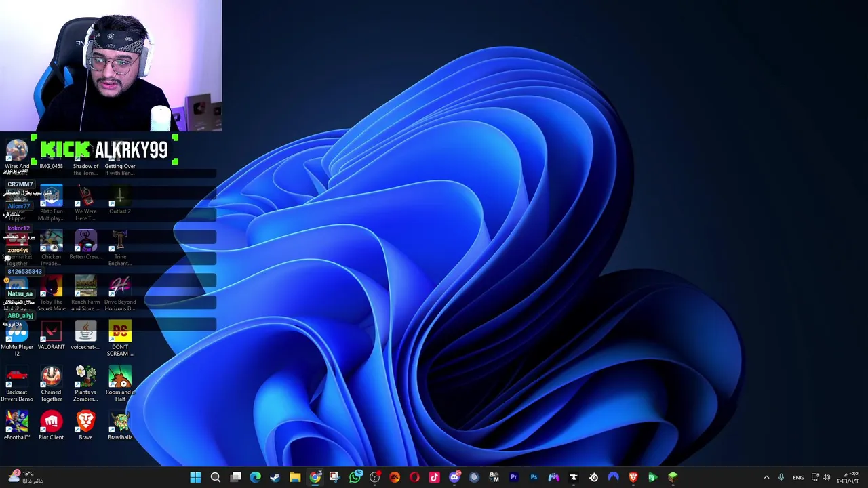868x488 pixels.
Task: Open OBS Studio from the taskbar
Action: [375, 477]
